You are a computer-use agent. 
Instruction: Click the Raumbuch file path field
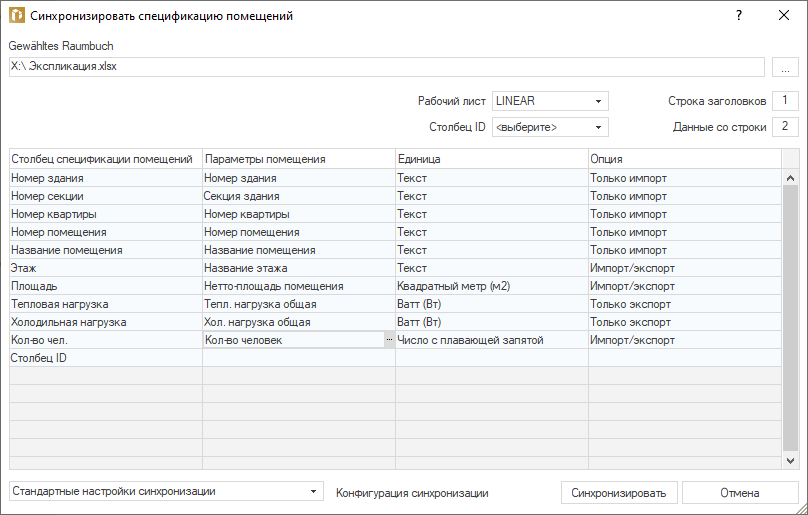(x=386, y=67)
